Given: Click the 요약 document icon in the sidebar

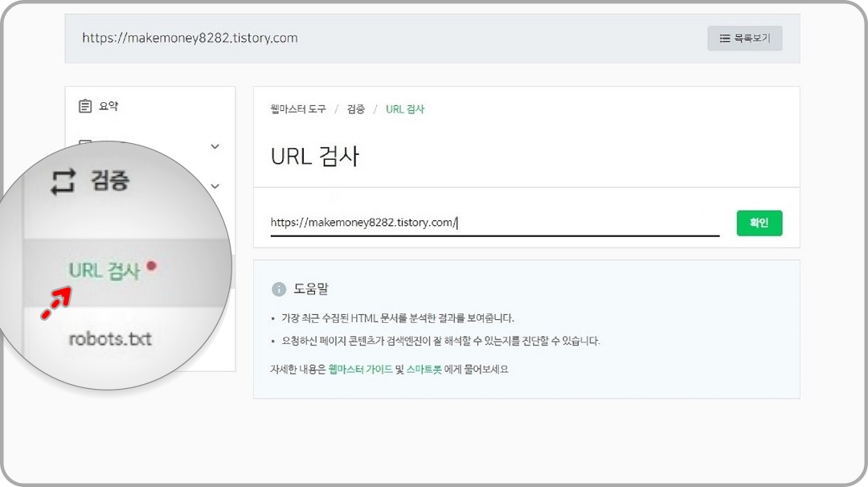Looking at the screenshot, I should coord(87,106).
